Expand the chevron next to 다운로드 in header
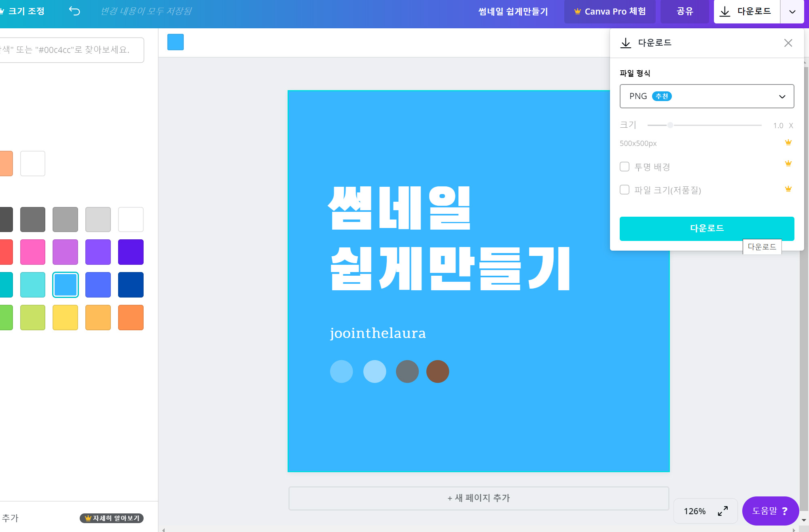Image resolution: width=809 pixels, height=532 pixels. point(792,12)
